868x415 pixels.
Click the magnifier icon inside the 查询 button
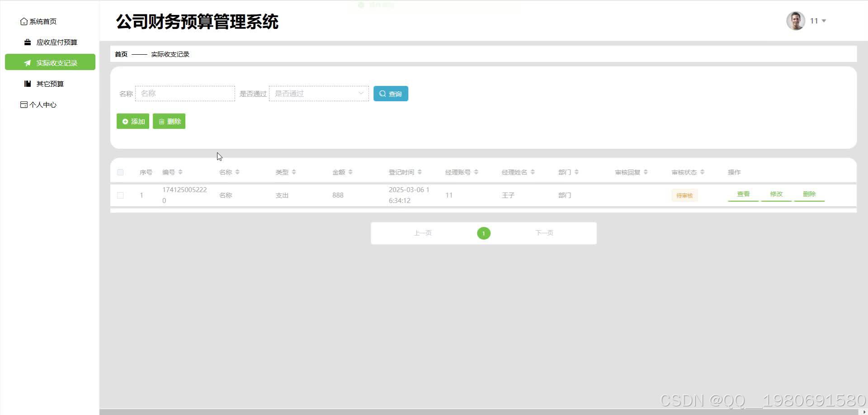pyautogui.click(x=383, y=94)
